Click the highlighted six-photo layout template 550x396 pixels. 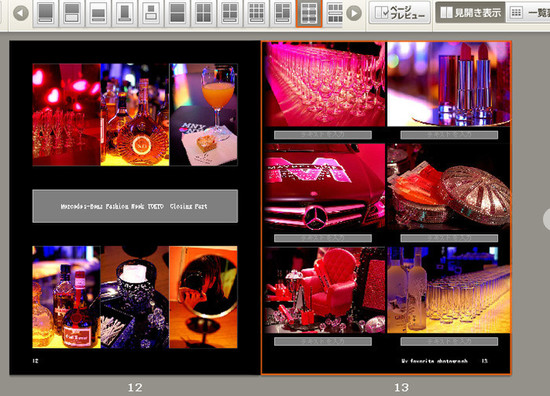309,13
